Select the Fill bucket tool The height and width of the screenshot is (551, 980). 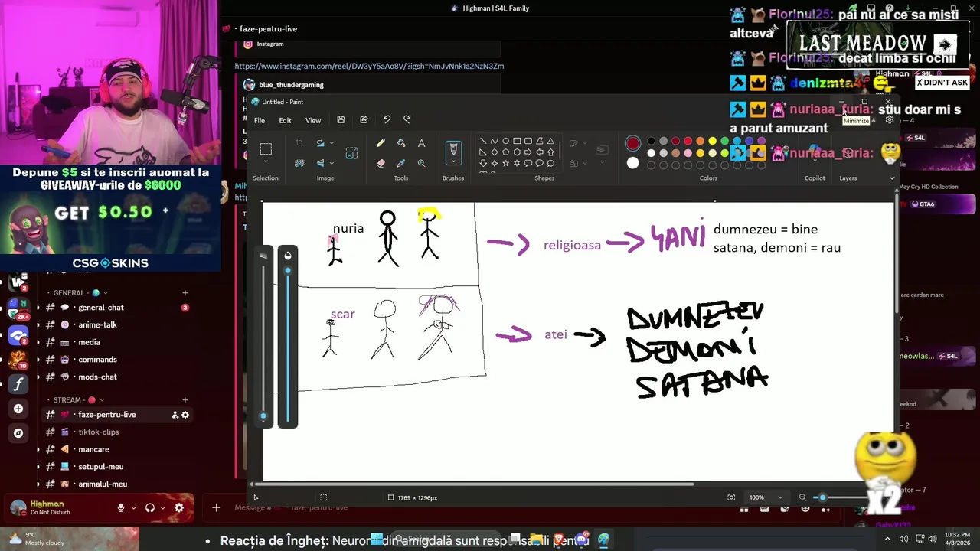pyautogui.click(x=400, y=143)
